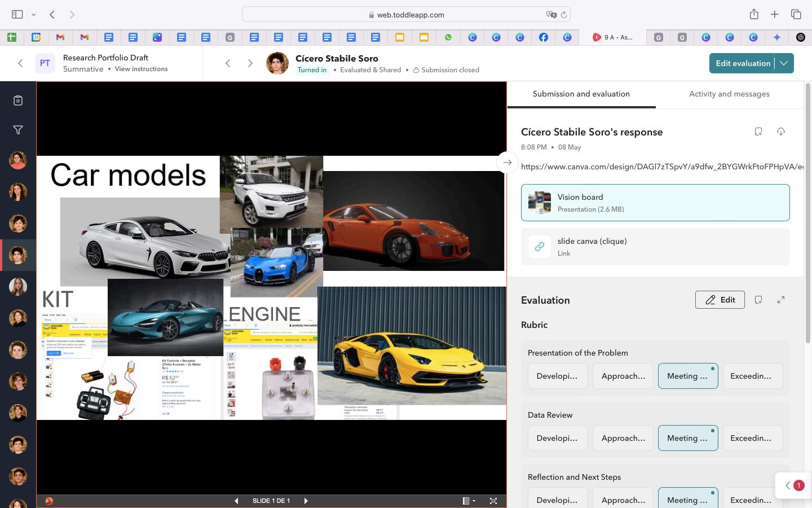The image size is (812, 508).
Task: Go to the next student submission
Action: click(x=250, y=63)
